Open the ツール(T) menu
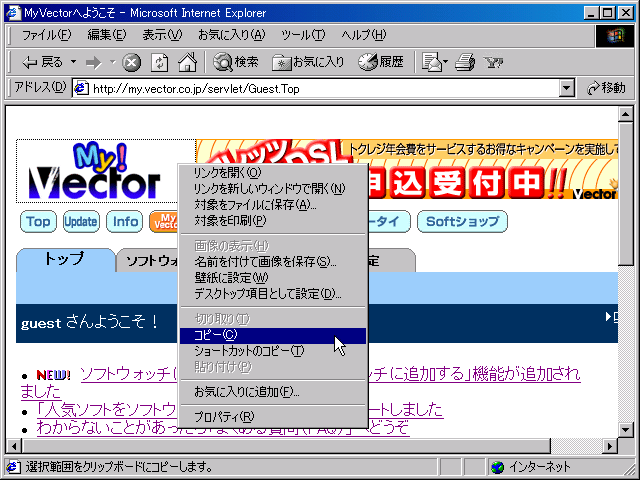The height and width of the screenshot is (480, 640). (303, 35)
